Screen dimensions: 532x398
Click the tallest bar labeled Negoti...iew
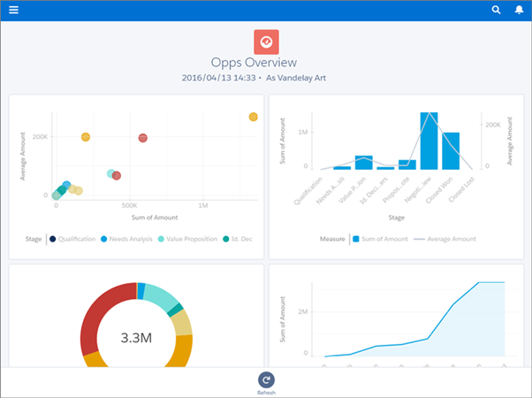[429, 141]
